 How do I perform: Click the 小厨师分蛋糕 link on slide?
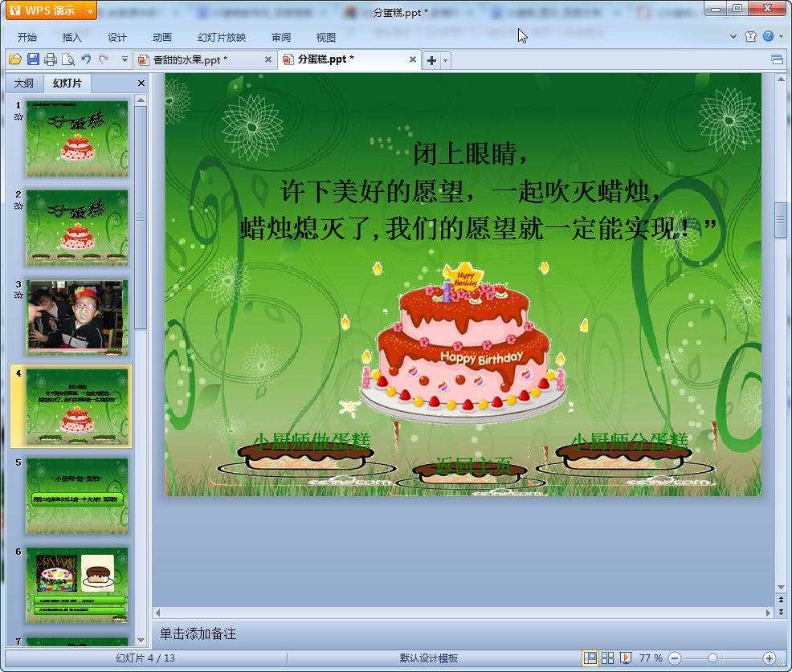pos(630,442)
